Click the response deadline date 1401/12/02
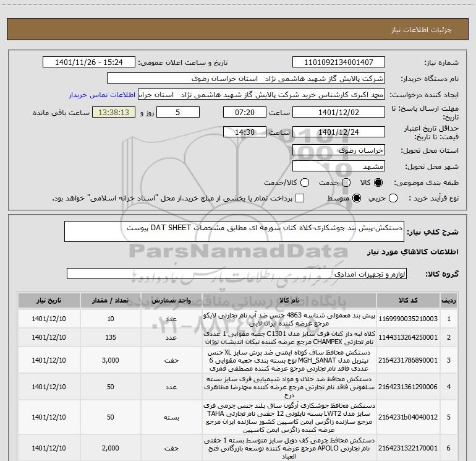The image size is (476, 461). [x=338, y=113]
